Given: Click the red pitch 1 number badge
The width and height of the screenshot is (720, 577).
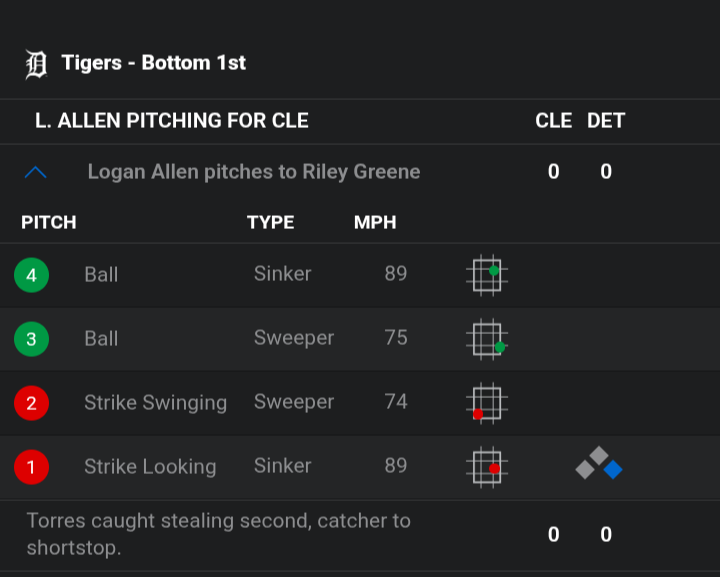Looking at the screenshot, I should coord(31,467).
